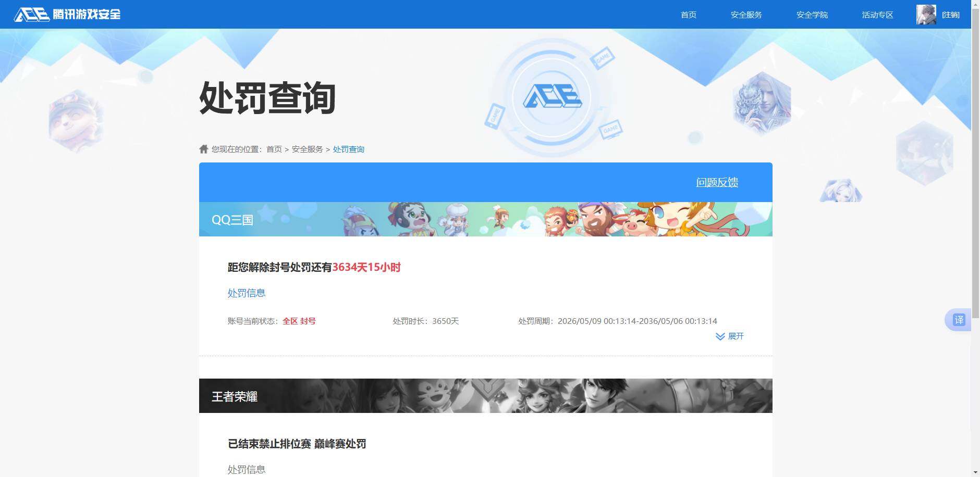Click the home icon in breadcrumb
Screen dimensions: 980x477
[204, 149]
